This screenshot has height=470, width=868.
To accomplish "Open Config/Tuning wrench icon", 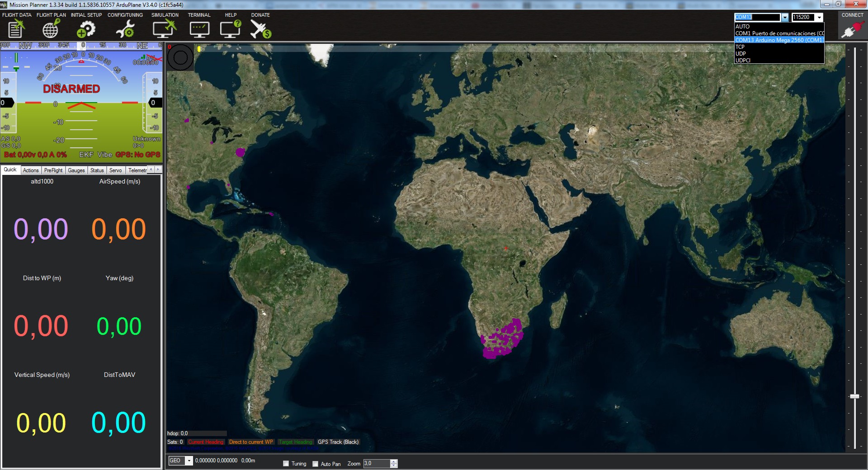I will (125, 29).
